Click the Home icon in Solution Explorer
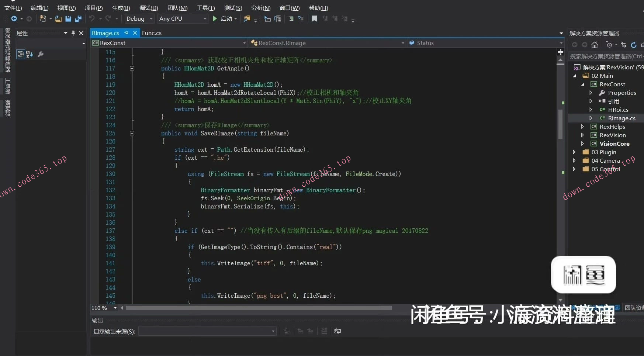Image resolution: width=644 pixels, height=356 pixels. point(594,45)
